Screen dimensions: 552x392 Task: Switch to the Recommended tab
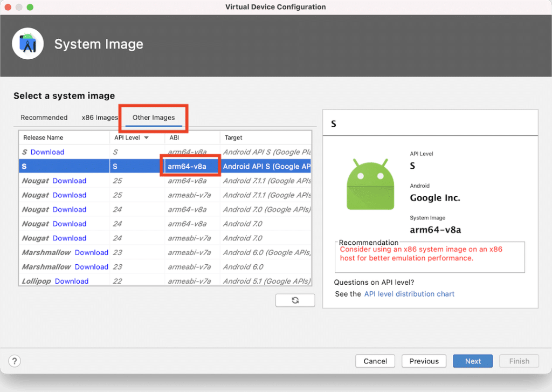[44, 118]
